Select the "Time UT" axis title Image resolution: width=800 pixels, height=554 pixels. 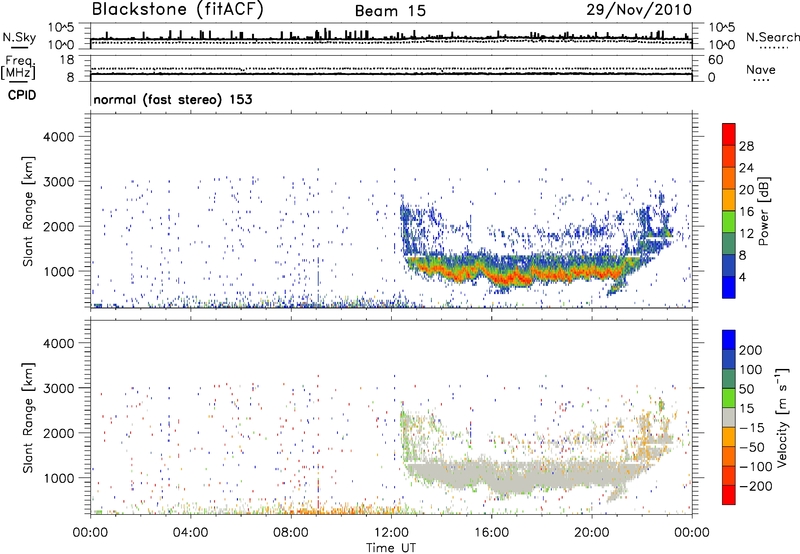click(391, 548)
